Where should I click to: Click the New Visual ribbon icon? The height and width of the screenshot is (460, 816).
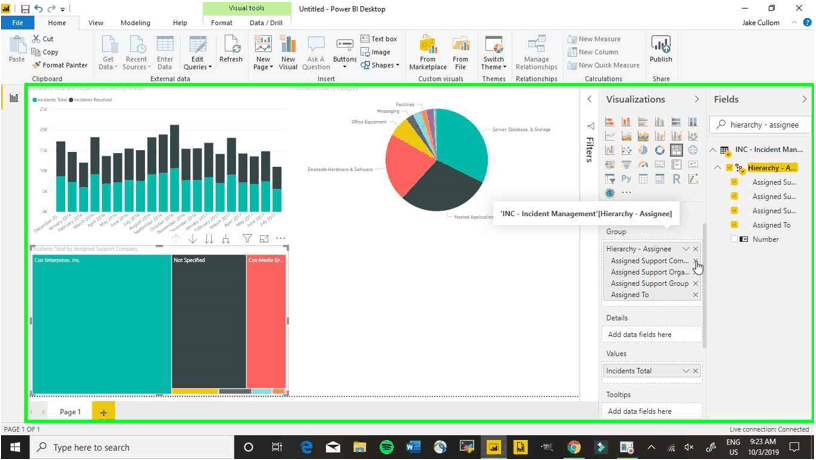pyautogui.click(x=288, y=53)
